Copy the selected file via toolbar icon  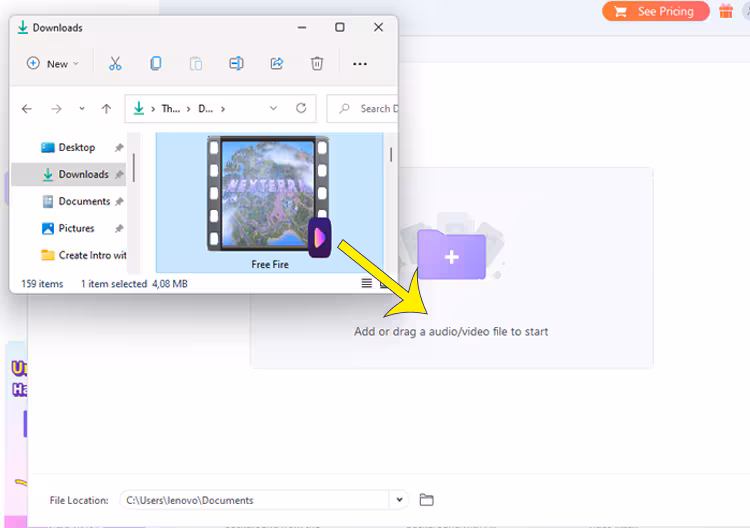(x=155, y=64)
